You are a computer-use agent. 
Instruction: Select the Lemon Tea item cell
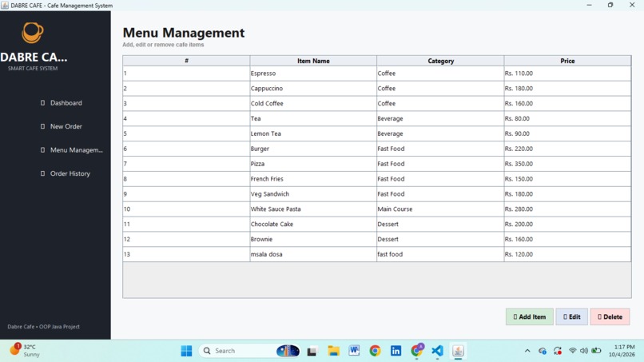313,133
